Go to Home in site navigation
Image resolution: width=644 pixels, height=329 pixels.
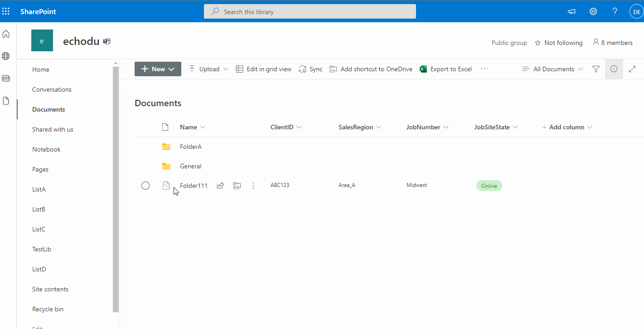point(41,69)
